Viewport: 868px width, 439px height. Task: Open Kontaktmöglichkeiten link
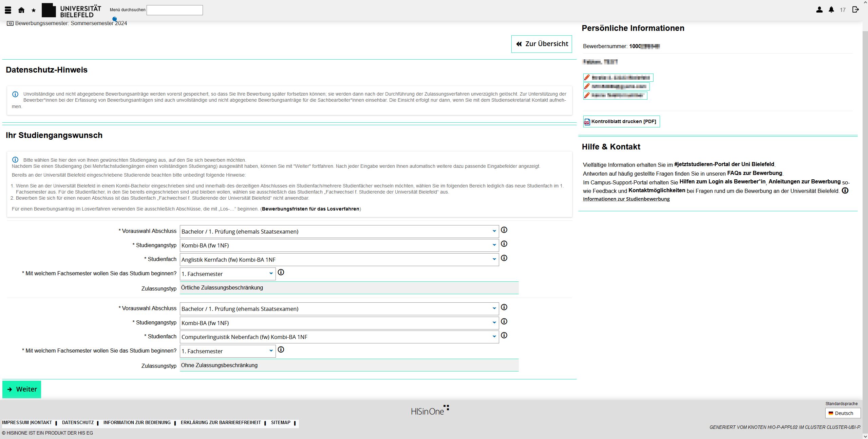click(x=657, y=191)
